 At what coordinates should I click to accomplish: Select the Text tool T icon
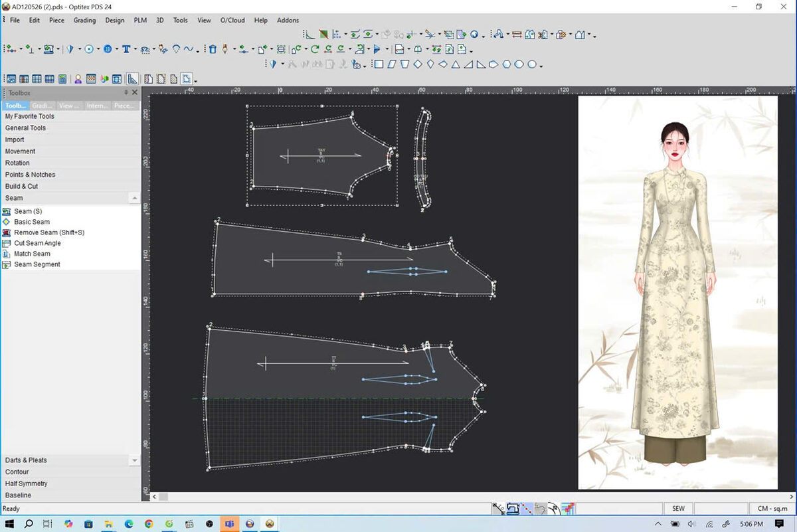[126, 49]
